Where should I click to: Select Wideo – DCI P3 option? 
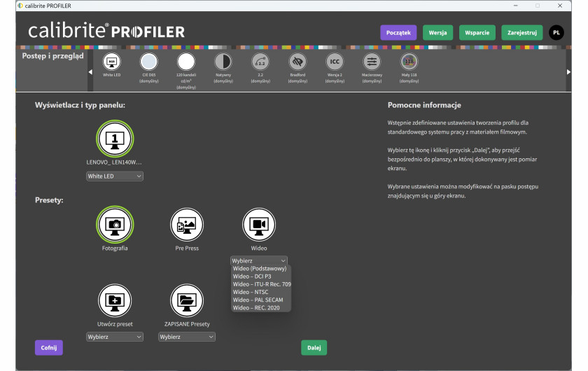pyautogui.click(x=261, y=276)
